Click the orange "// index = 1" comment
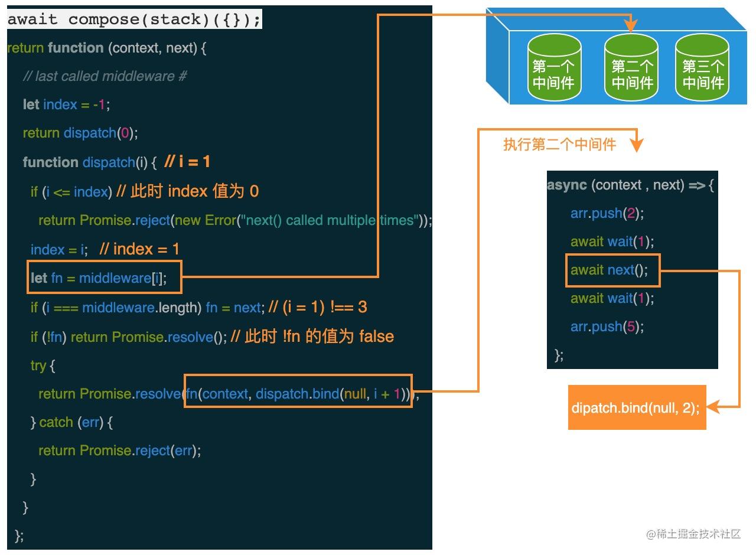 tap(139, 249)
